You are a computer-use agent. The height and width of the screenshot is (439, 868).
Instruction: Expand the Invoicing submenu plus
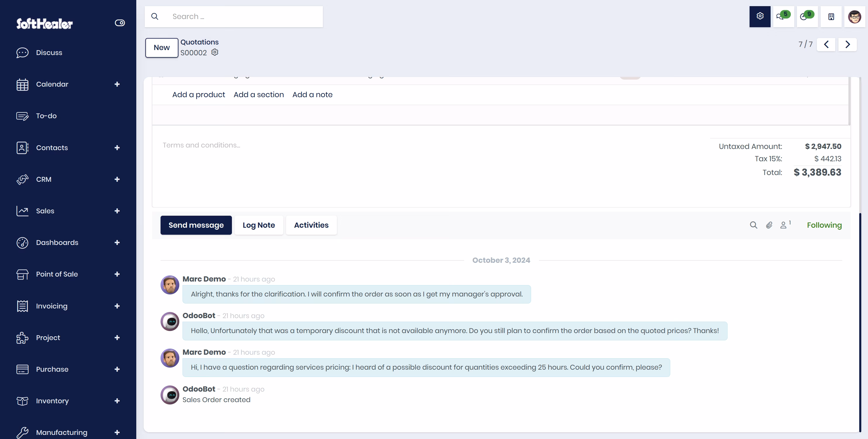(x=117, y=306)
